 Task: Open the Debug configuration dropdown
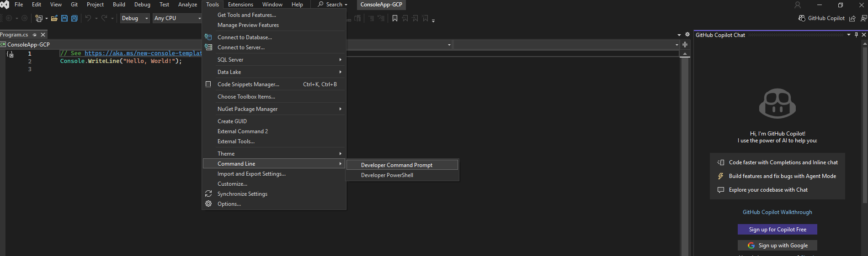click(x=135, y=18)
